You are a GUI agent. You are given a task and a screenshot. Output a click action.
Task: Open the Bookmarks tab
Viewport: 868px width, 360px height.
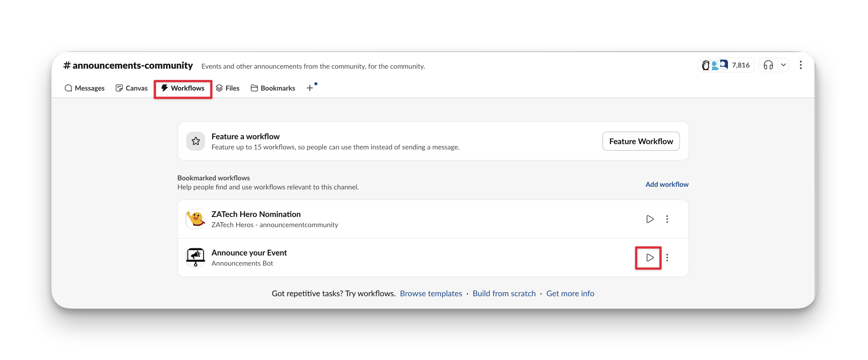[x=272, y=88]
